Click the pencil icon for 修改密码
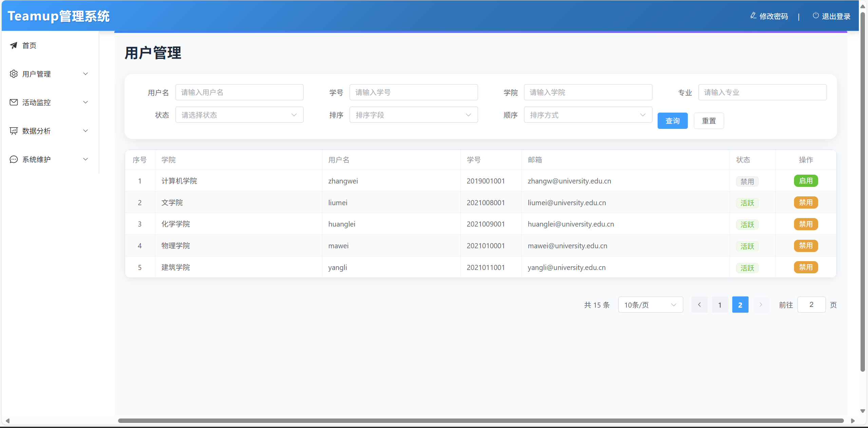The width and height of the screenshot is (868, 428). point(753,16)
